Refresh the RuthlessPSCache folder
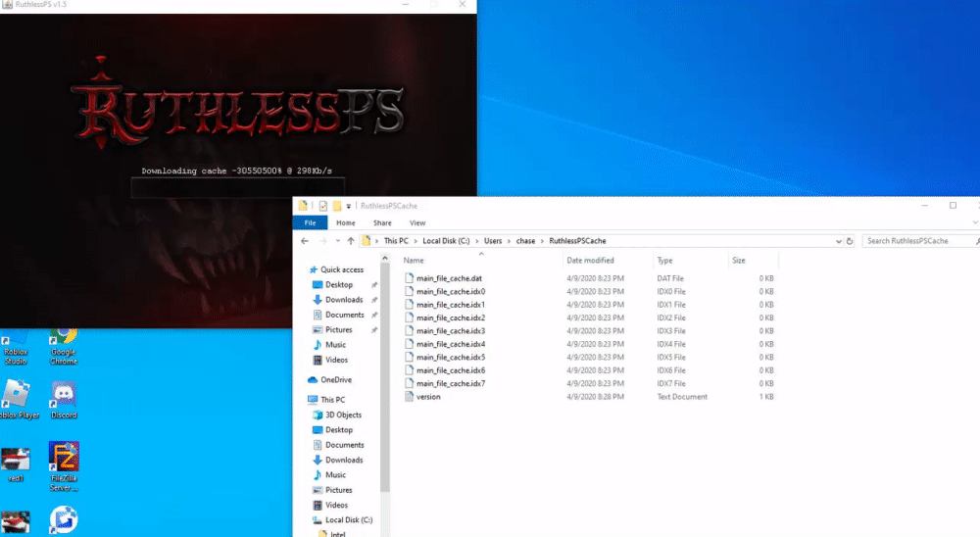The width and height of the screenshot is (980, 537). click(850, 241)
